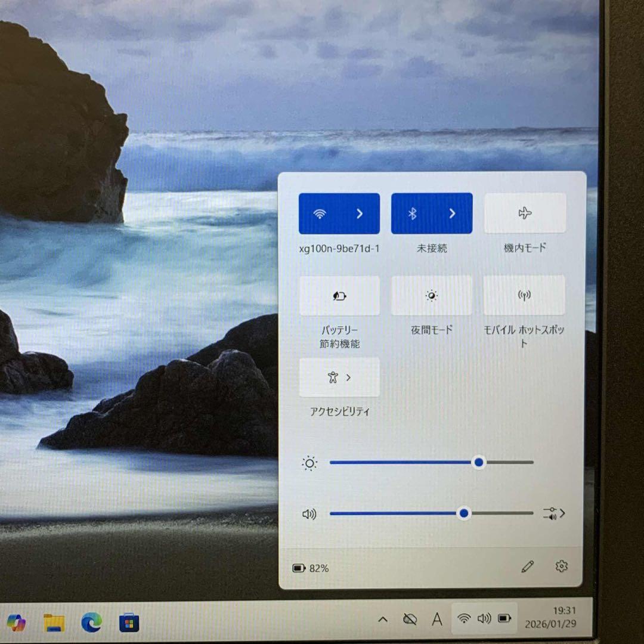This screenshot has height=644, width=644.
Task: Click the brightness sun icon
Action: coord(309,462)
